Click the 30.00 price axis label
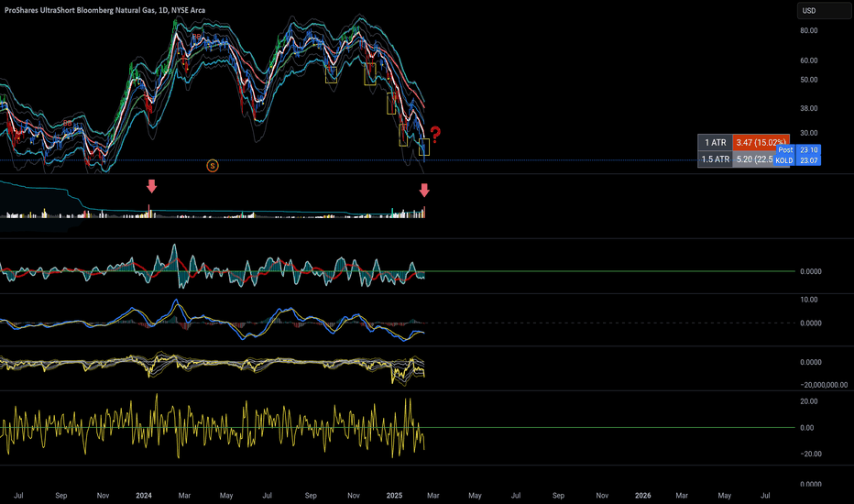The width and height of the screenshot is (854, 504). click(x=809, y=133)
